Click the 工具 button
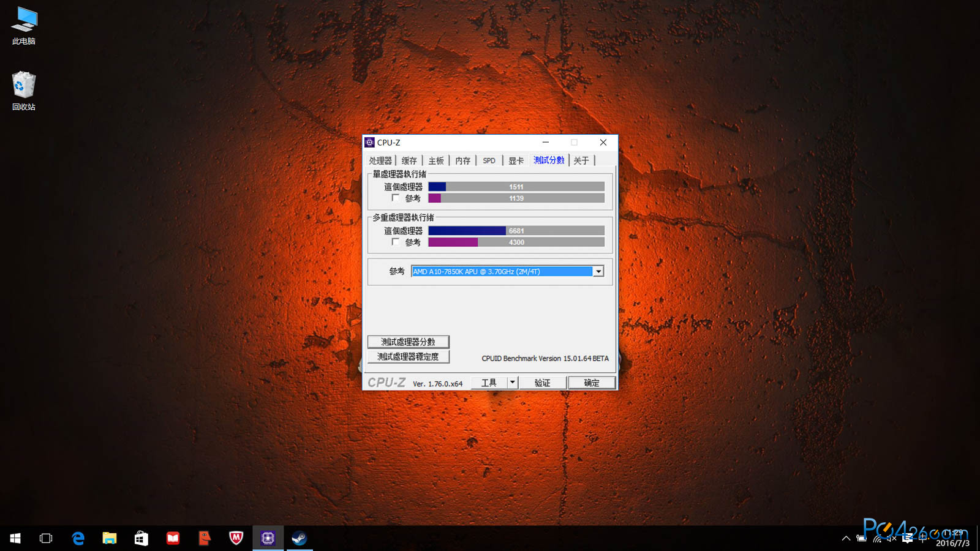The height and width of the screenshot is (551, 980). point(489,383)
